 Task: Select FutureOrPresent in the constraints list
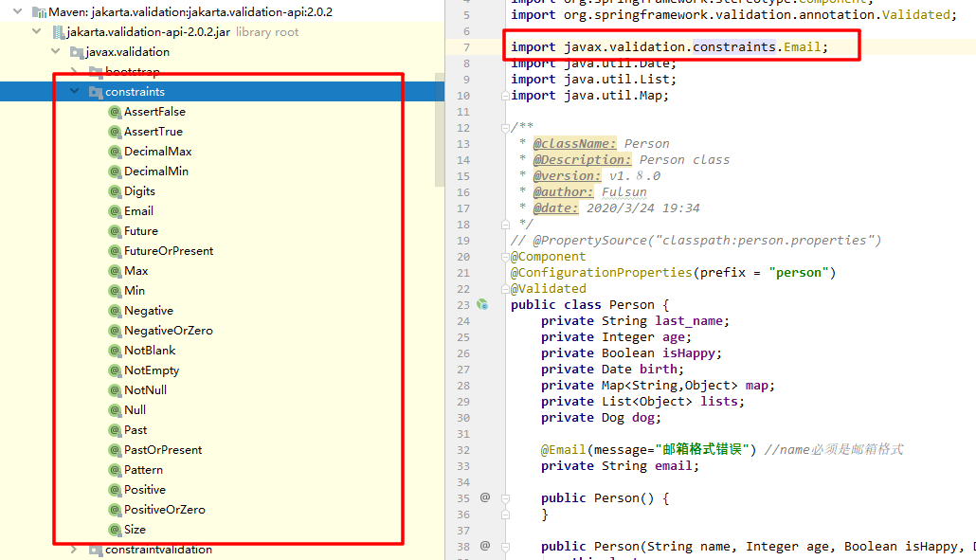pyautogui.click(x=168, y=251)
